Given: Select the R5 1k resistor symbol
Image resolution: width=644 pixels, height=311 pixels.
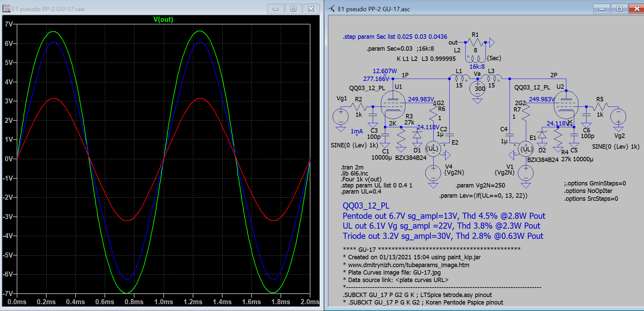Looking at the screenshot, I should point(600,107).
